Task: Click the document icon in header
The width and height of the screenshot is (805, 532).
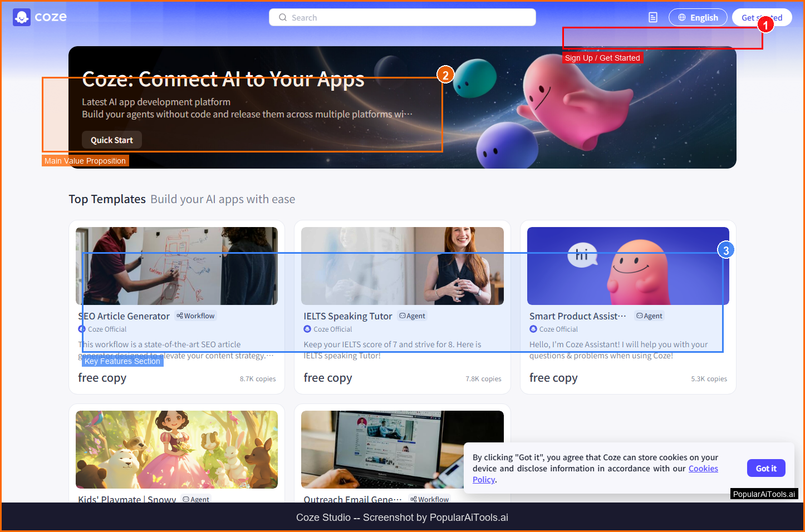Action: point(653,18)
